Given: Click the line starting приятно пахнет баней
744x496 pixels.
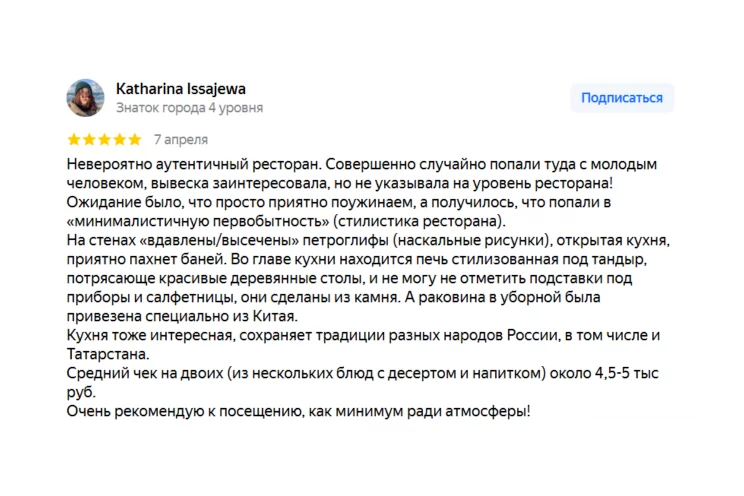Looking at the screenshot, I should (x=357, y=259).
